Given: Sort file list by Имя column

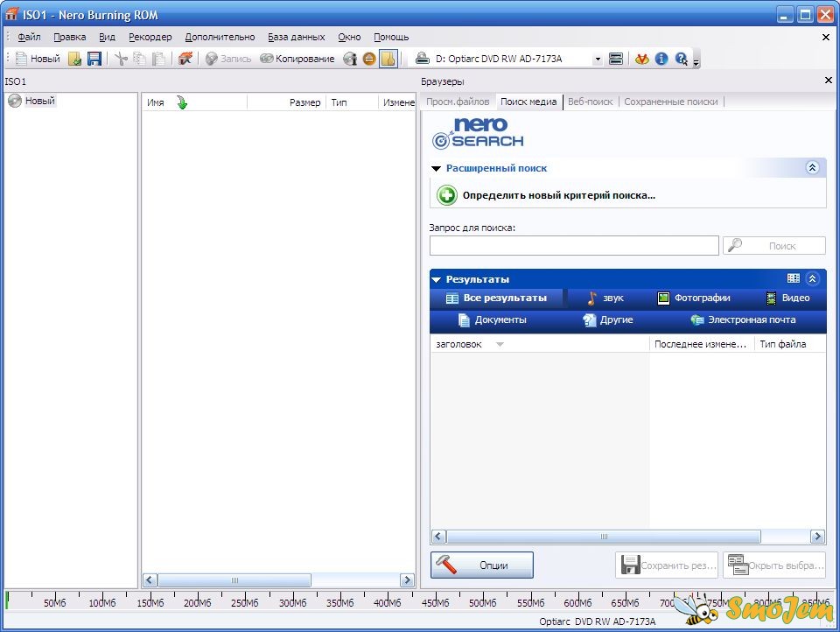Looking at the screenshot, I should (194, 102).
